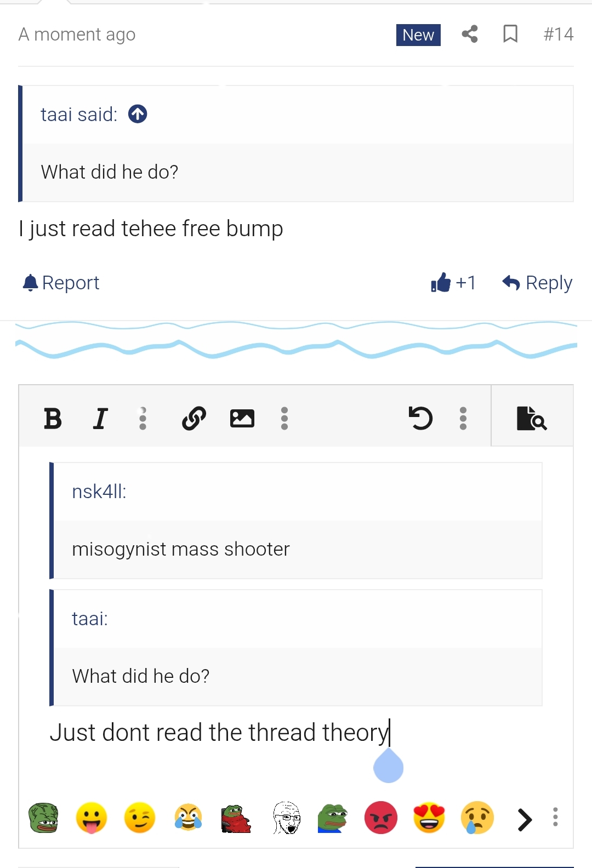Image resolution: width=592 pixels, height=868 pixels.
Task: Reply to post #14
Action: pyautogui.click(x=537, y=283)
